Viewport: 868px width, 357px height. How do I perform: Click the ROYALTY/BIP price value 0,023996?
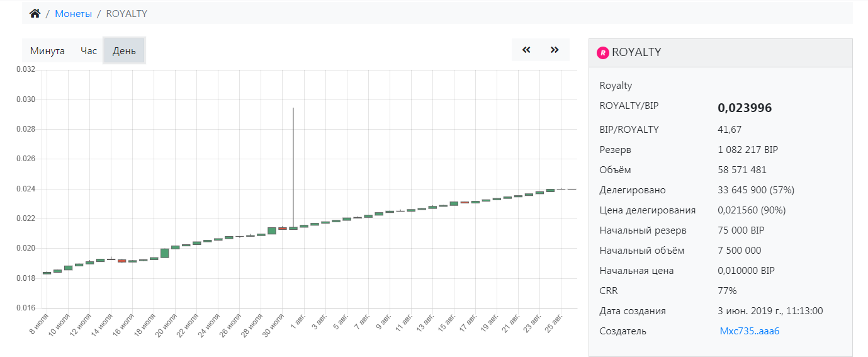(744, 108)
